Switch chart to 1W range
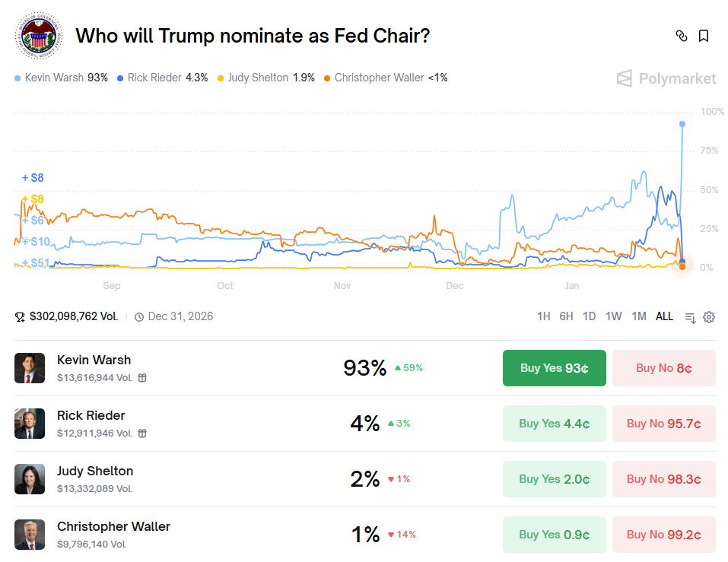 (x=613, y=316)
